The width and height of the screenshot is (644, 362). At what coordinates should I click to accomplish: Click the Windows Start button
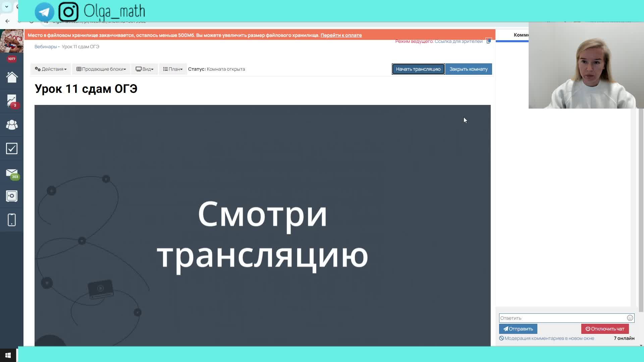[x=8, y=355]
